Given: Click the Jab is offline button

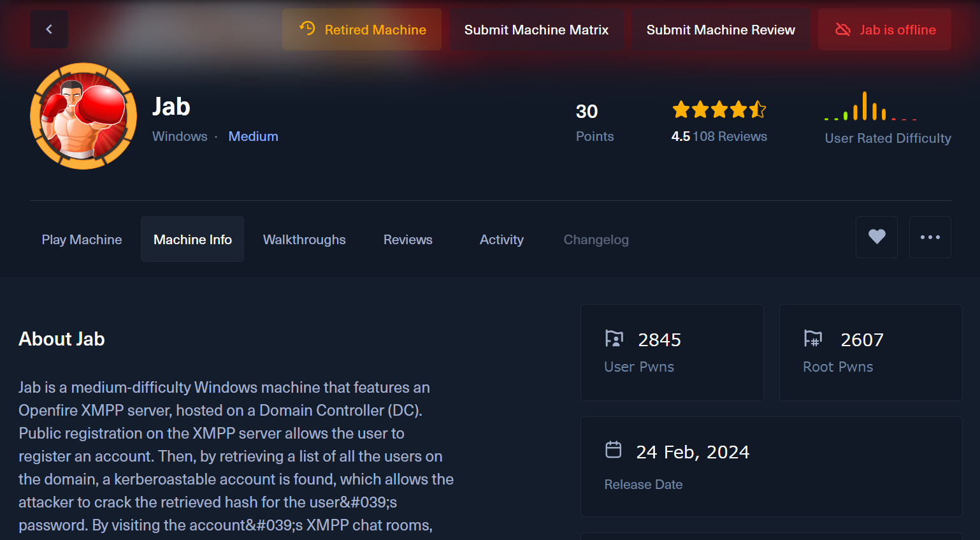Looking at the screenshot, I should tap(884, 29).
